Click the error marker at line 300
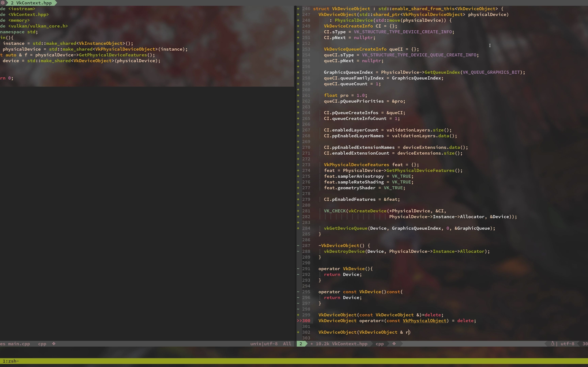 [299, 321]
